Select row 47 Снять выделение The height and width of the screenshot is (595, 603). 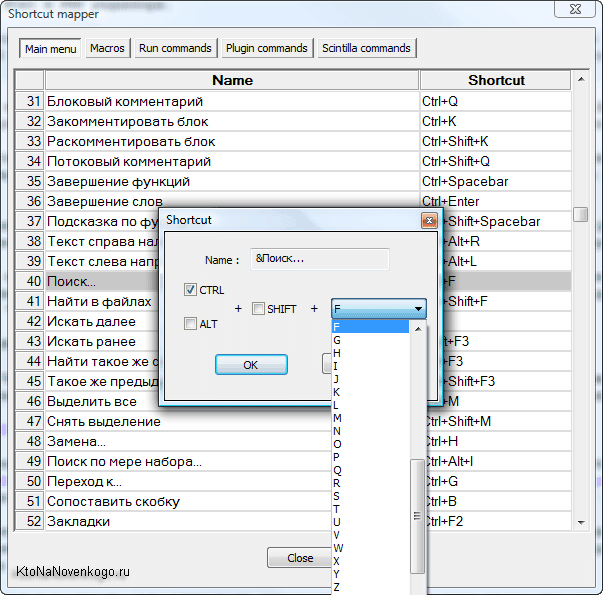(x=188, y=422)
